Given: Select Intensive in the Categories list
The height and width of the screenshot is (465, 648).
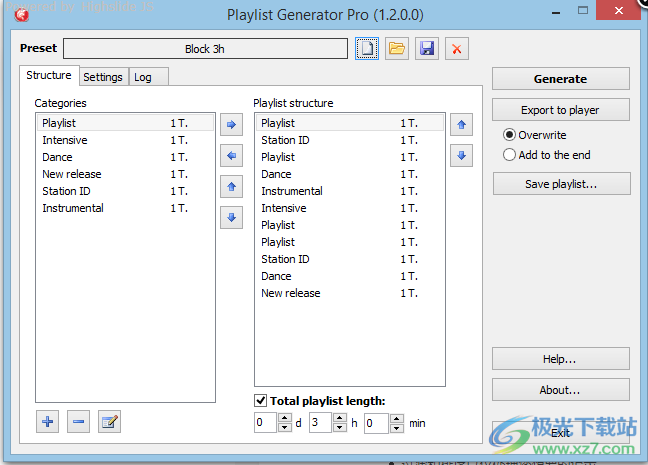Looking at the screenshot, I should pyautogui.click(x=125, y=140).
